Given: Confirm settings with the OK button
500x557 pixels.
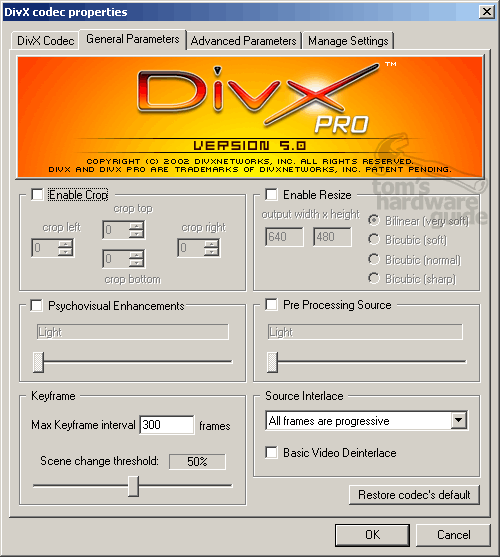Looking at the screenshot, I should tap(372, 535).
